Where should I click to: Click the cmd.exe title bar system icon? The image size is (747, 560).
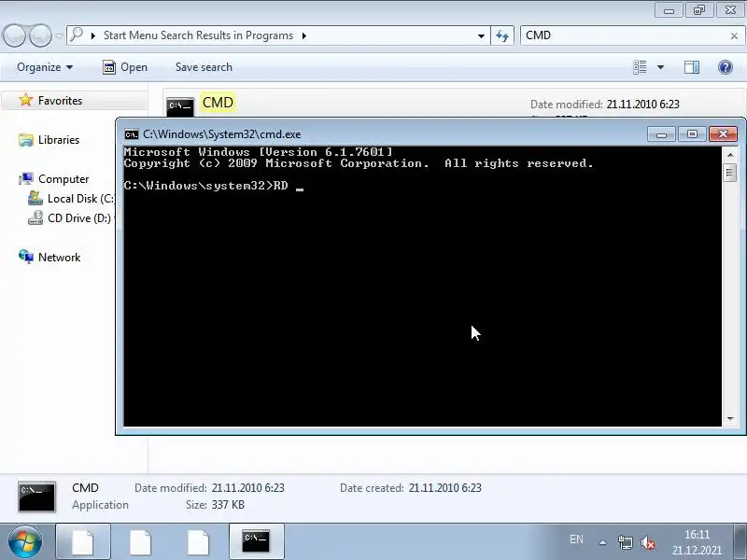coord(132,134)
